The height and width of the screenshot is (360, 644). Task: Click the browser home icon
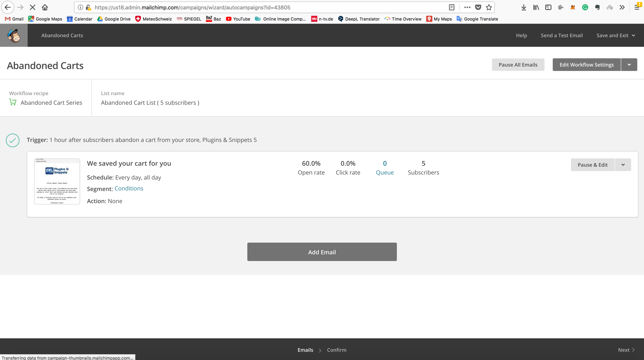coord(45,7)
